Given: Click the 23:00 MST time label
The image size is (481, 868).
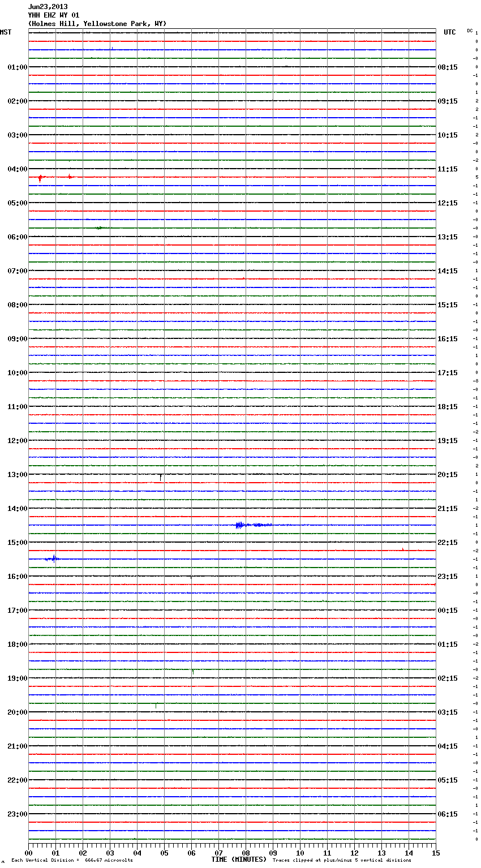Looking at the screenshot, I should pos(18,814).
